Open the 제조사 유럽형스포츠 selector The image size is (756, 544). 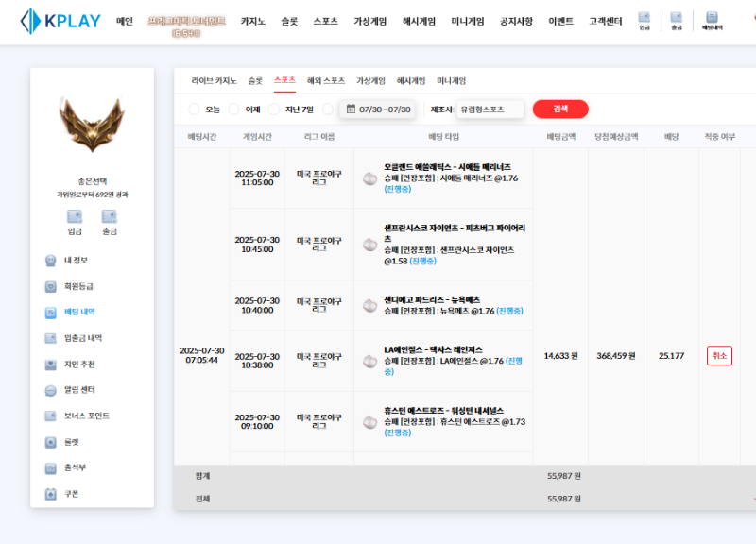490,110
